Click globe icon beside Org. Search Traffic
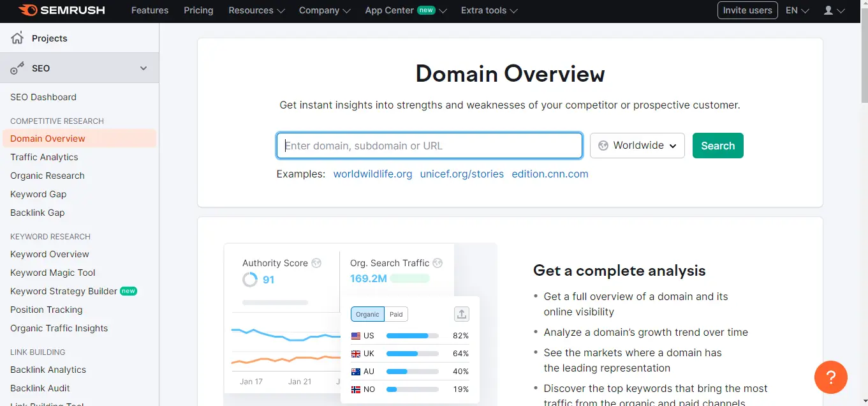 [x=438, y=263]
